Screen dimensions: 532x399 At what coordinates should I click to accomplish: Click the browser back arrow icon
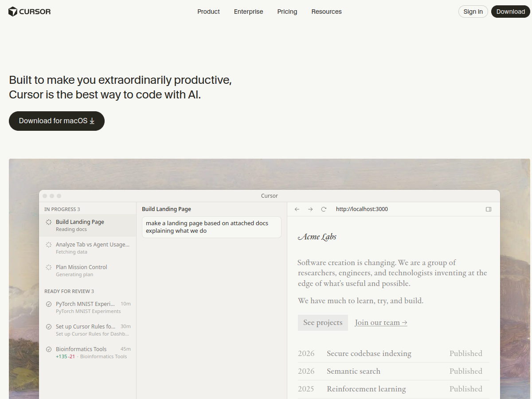pyautogui.click(x=297, y=209)
